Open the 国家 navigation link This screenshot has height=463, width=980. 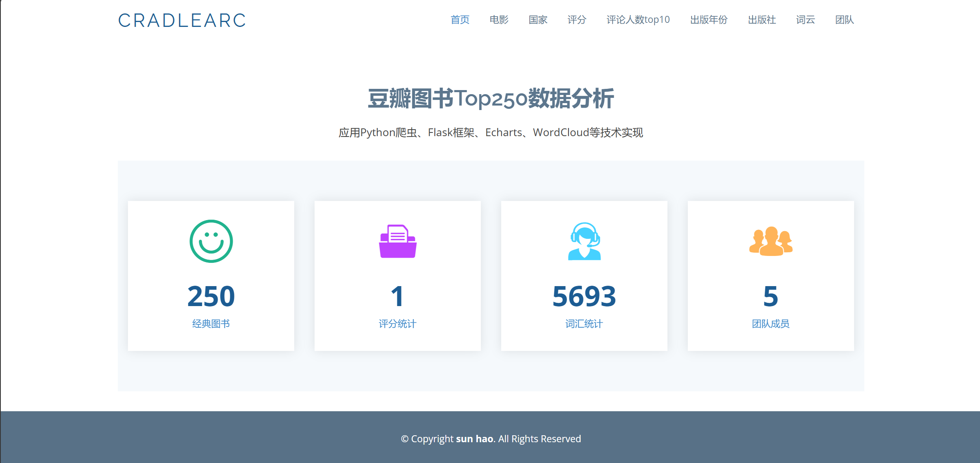538,20
